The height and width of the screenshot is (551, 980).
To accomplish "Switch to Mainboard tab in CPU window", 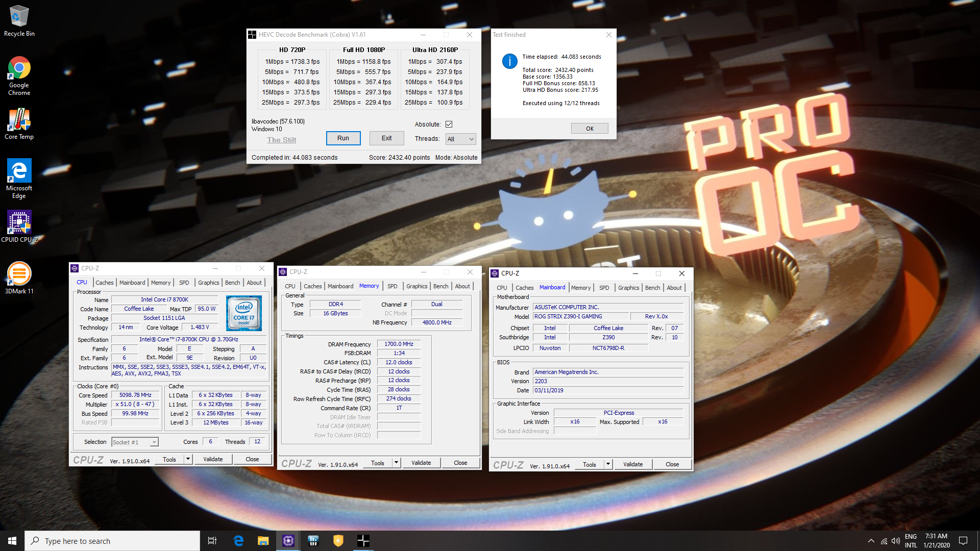I will 132,283.
